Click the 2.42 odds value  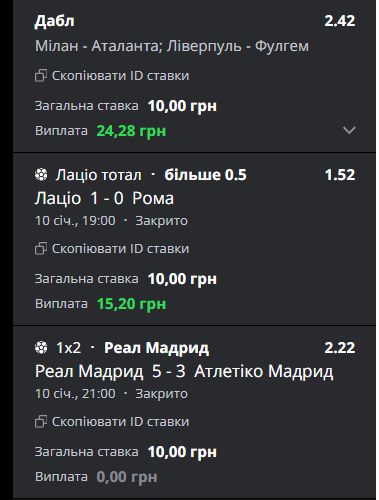pos(340,21)
